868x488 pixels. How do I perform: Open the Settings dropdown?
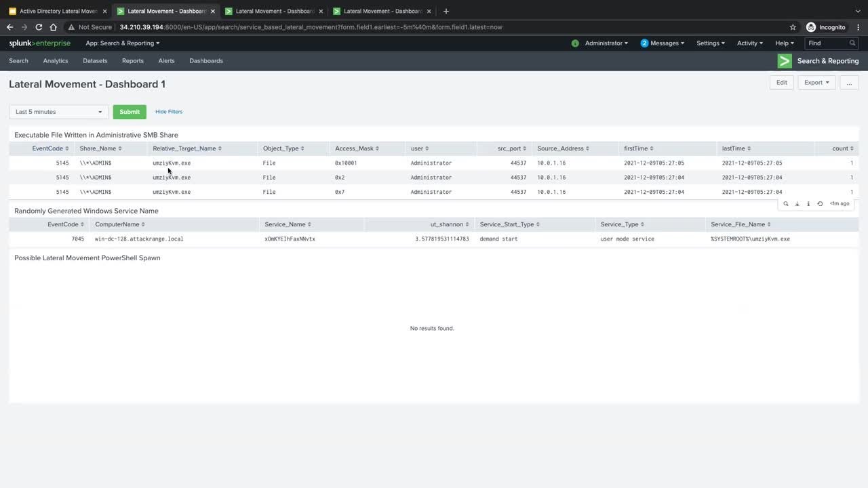[711, 43]
